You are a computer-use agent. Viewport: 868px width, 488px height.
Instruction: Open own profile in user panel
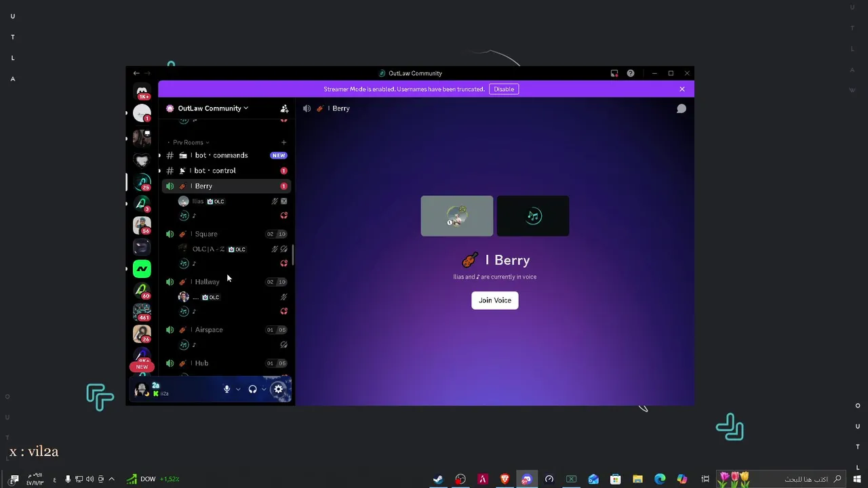click(164, 389)
